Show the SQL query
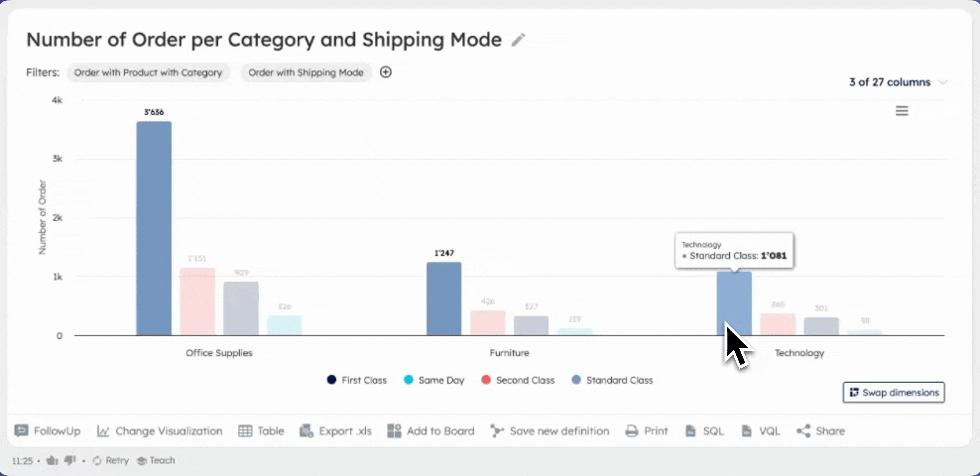 click(x=704, y=431)
